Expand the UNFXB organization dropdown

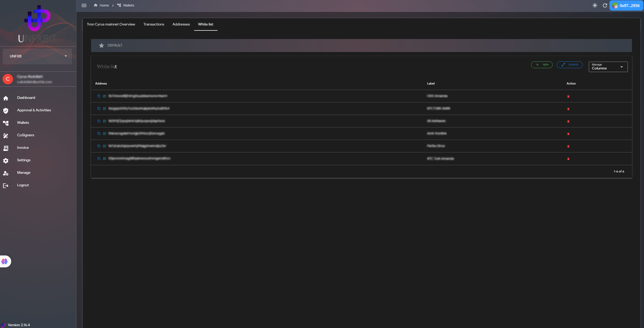click(x=37, y=56)
